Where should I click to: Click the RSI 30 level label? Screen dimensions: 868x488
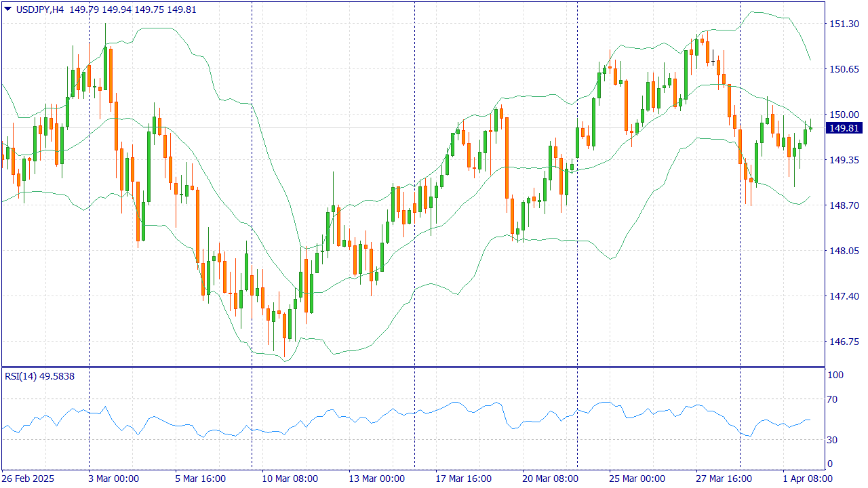tap(835, 440)
